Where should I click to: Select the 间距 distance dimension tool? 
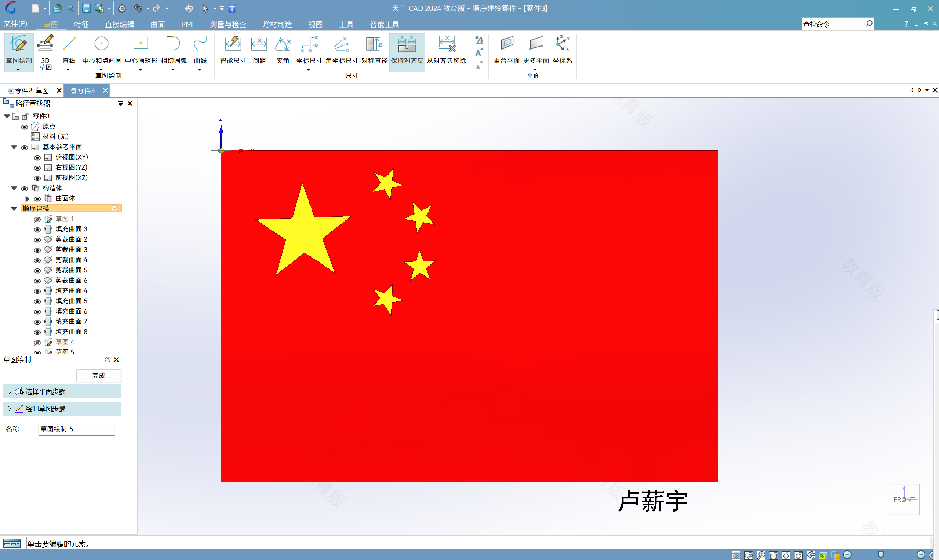click(x=259, y=50)
